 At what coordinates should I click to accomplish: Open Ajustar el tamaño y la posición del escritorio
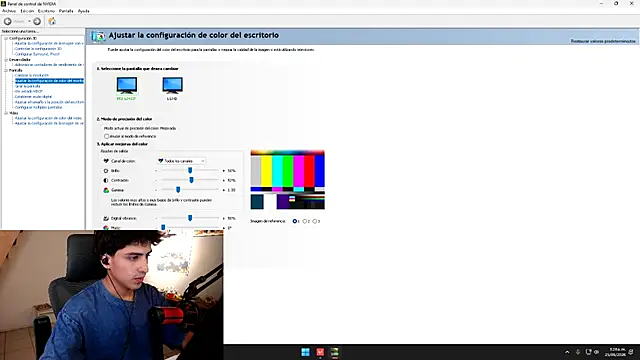tap(49, 102)
